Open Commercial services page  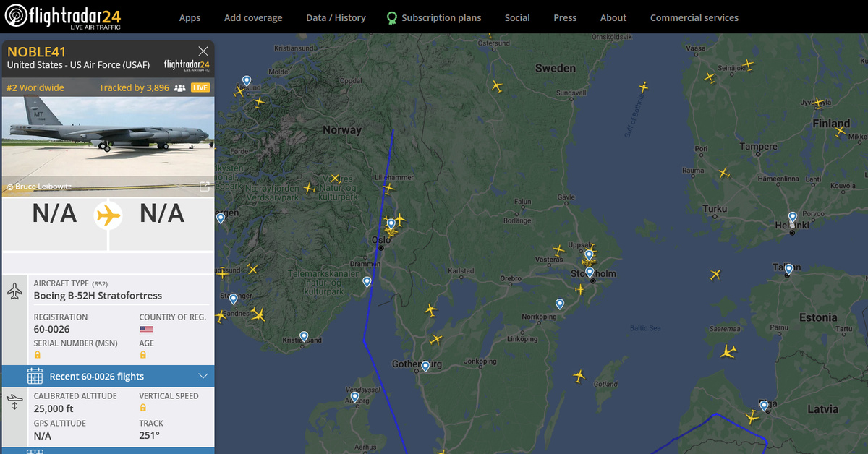694,17
